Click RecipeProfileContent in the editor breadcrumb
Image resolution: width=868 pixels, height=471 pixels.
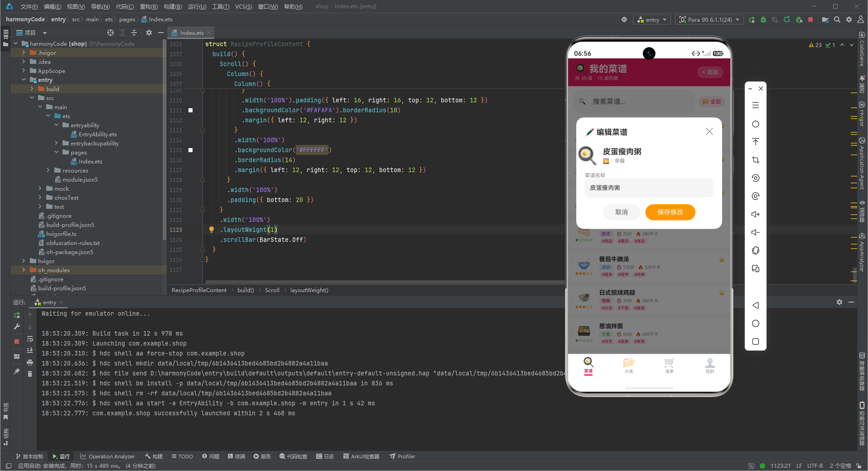pos(199,290)
